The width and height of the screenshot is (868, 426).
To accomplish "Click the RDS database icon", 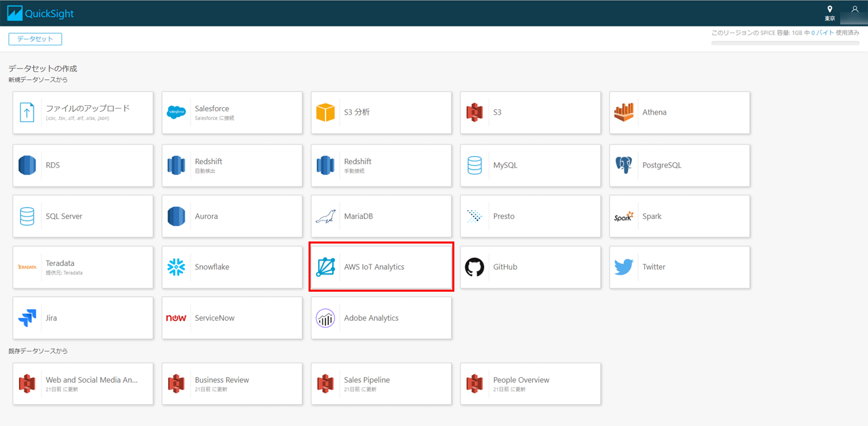I will 26,165.
